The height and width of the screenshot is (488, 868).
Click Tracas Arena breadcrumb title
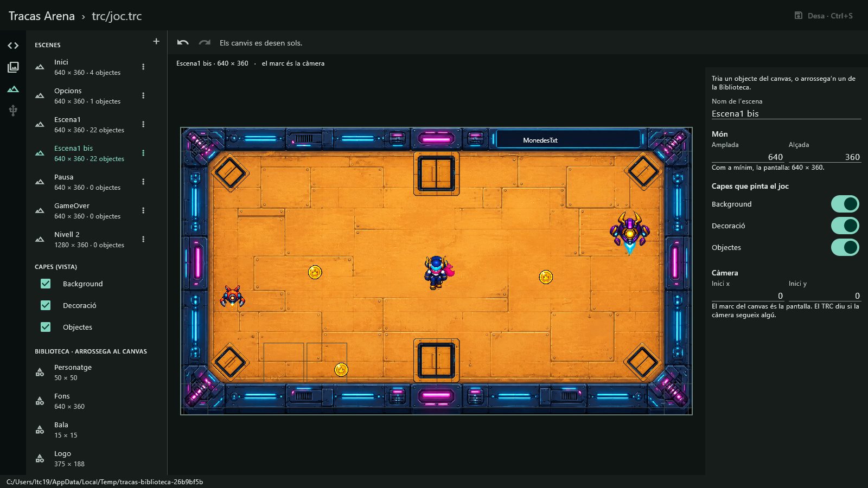42,16
